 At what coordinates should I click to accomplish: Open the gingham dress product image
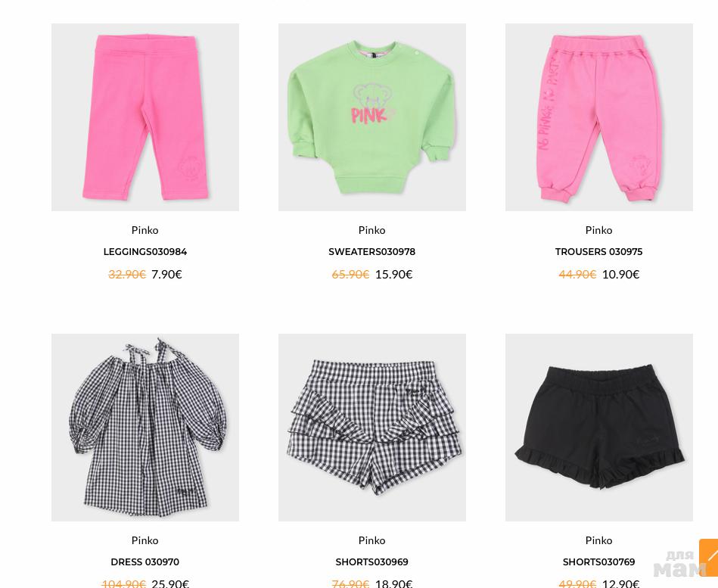click(145, 428)
